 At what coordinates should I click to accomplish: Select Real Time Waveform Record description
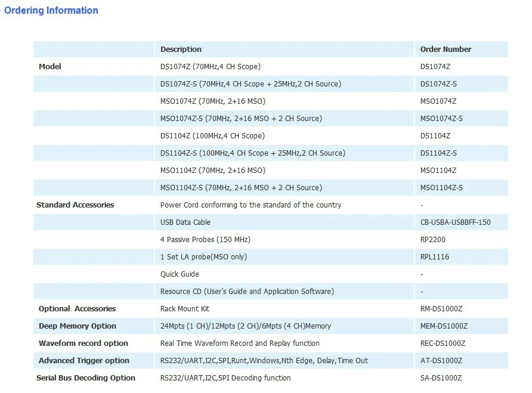pyautogui.click(x=240, y=344)
